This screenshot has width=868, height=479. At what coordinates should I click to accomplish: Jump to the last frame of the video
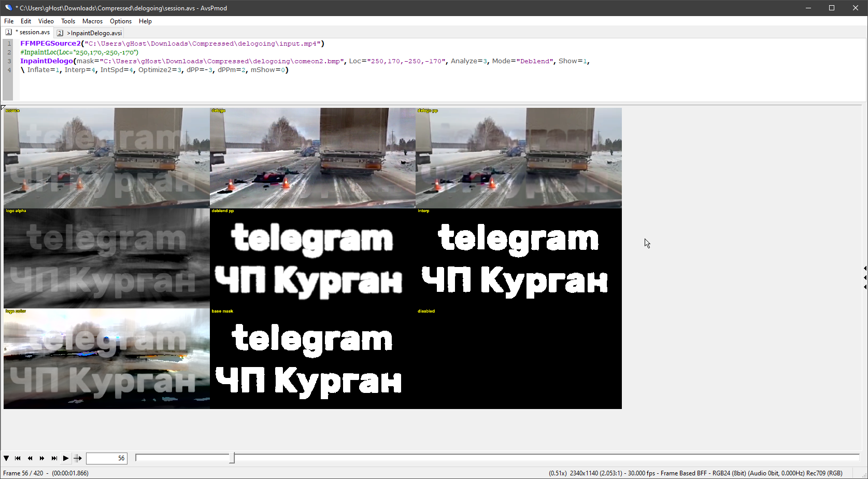54,458
